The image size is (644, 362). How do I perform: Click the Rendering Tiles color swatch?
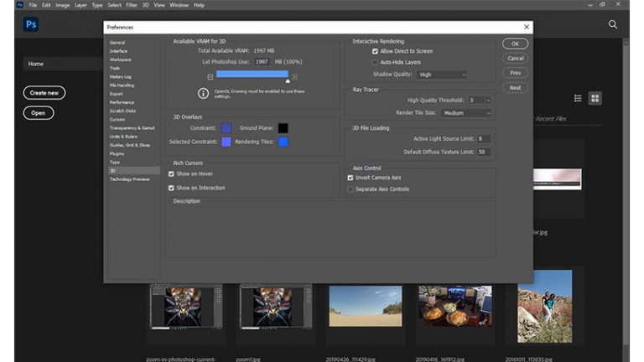(283, 142)
